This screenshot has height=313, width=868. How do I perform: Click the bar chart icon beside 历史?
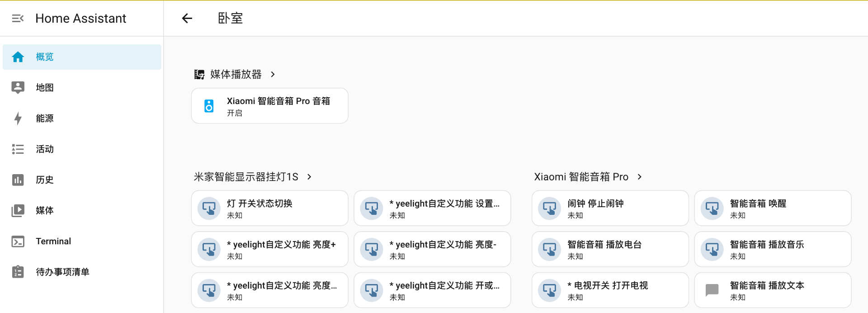(x=18, y=180)
